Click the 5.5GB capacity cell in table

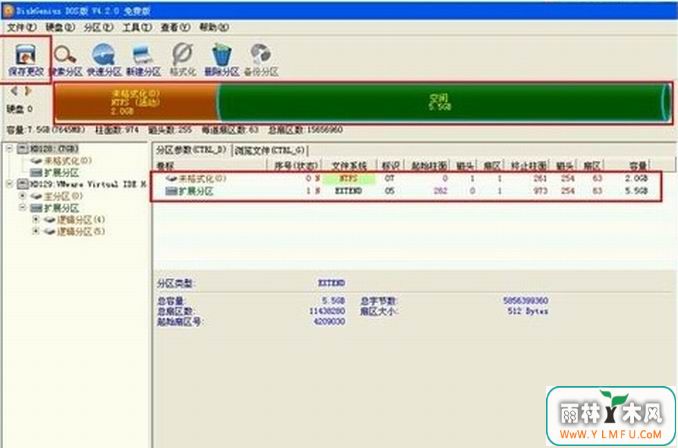[636, 191]
